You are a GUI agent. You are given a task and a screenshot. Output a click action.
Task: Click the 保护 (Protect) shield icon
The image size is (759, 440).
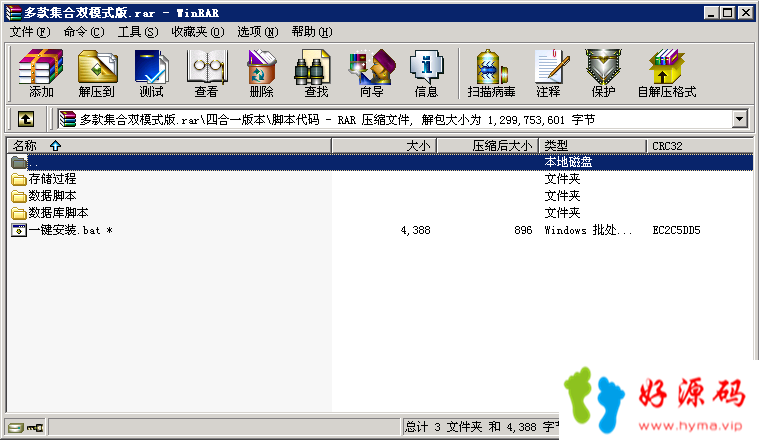[603, 73]
